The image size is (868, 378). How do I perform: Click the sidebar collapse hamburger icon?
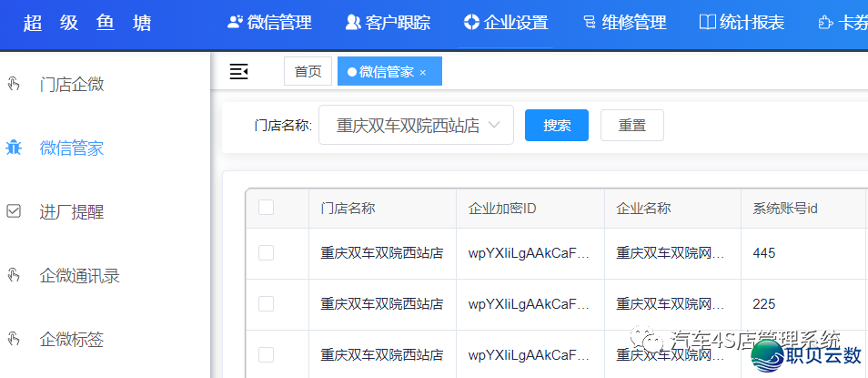(x=238, y=71)
